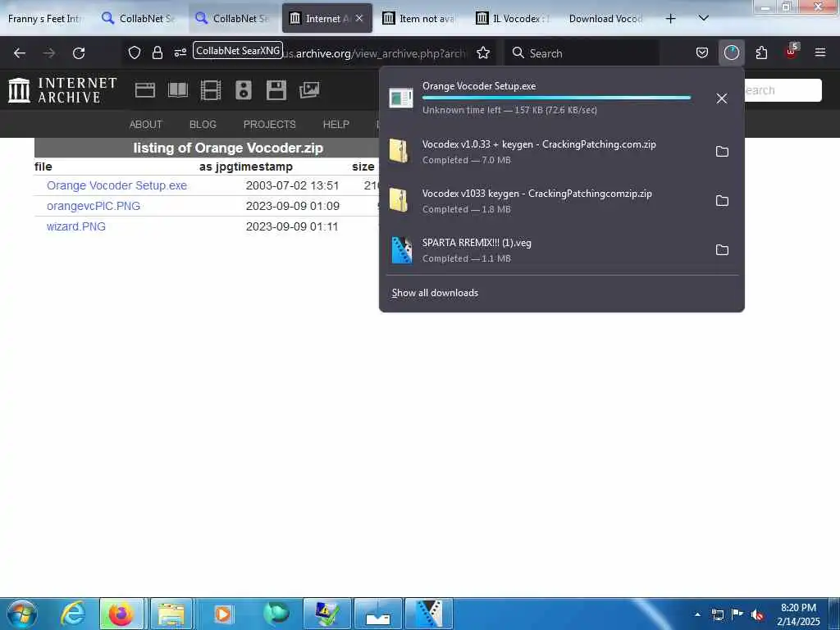
Task: Open Internet Archive Web section icon
Action: (x=144, y=90)
